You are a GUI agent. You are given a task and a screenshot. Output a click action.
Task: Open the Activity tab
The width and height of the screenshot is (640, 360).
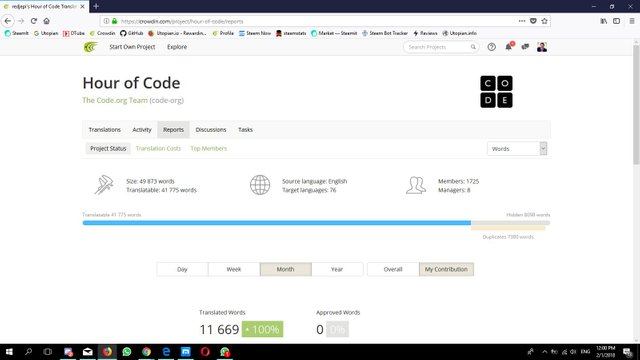142,129
